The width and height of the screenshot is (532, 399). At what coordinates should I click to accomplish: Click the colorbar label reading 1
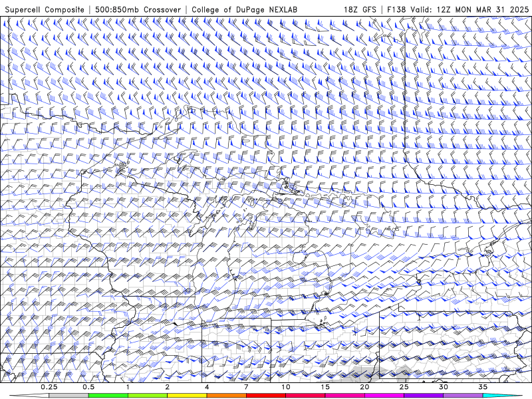pyautogui.click(x=128, y=387)
